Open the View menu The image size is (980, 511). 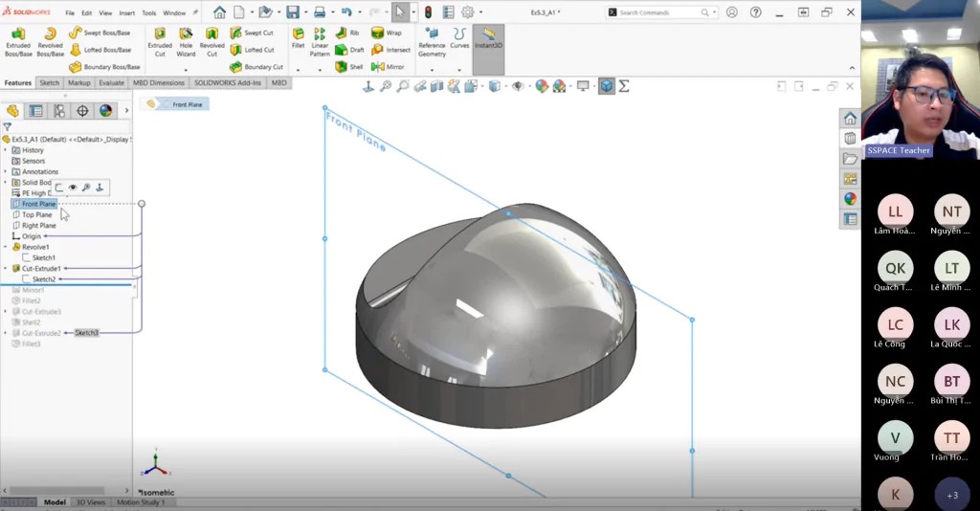point(105,12)
